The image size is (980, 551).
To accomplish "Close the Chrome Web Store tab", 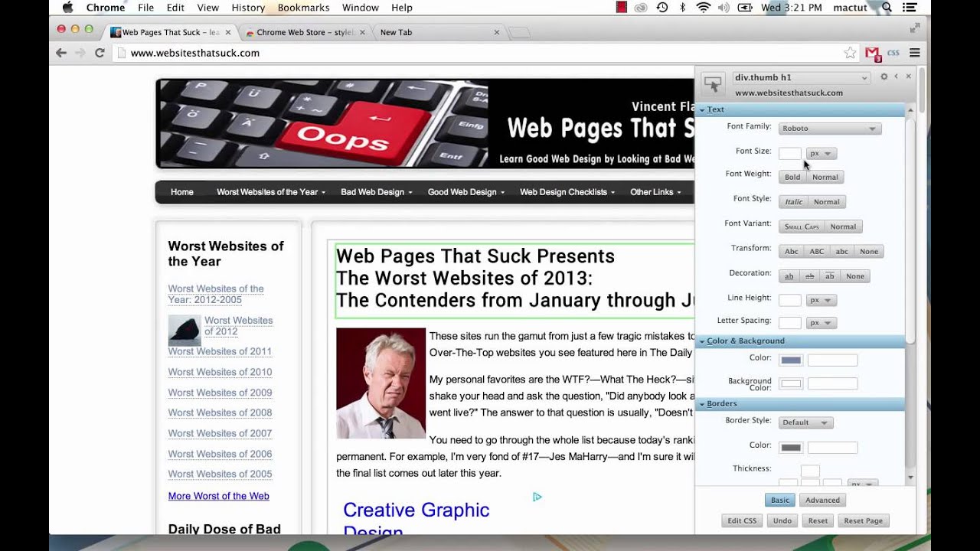I will pos(362,32).
